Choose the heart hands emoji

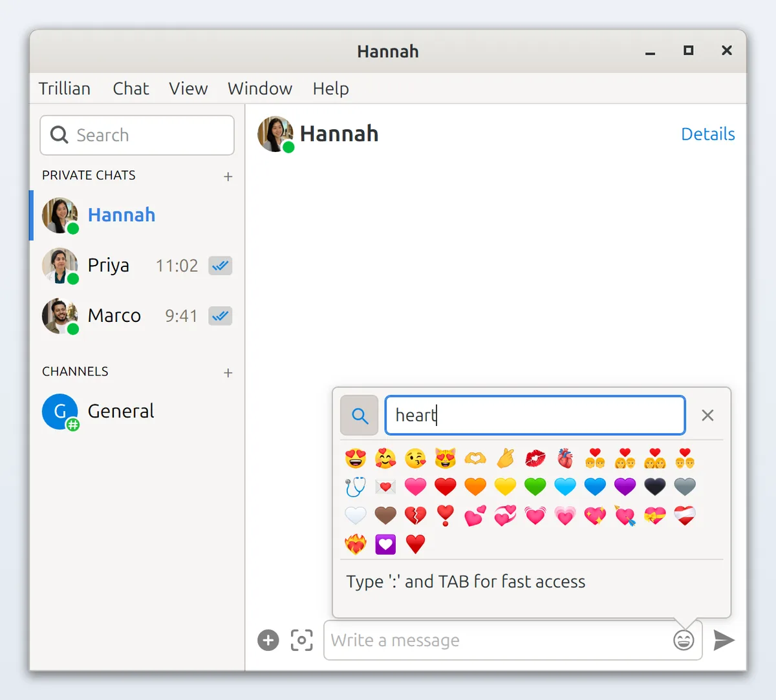[x=475, y=458]
